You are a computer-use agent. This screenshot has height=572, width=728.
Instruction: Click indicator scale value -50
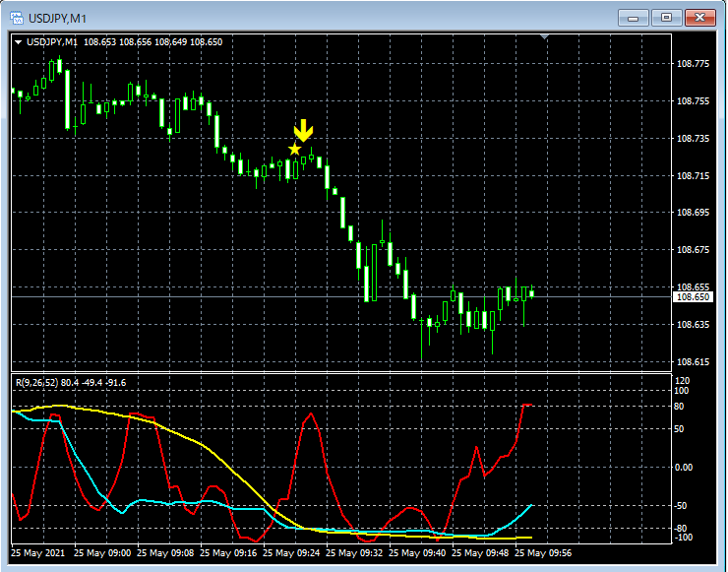(x=680, y=506)
